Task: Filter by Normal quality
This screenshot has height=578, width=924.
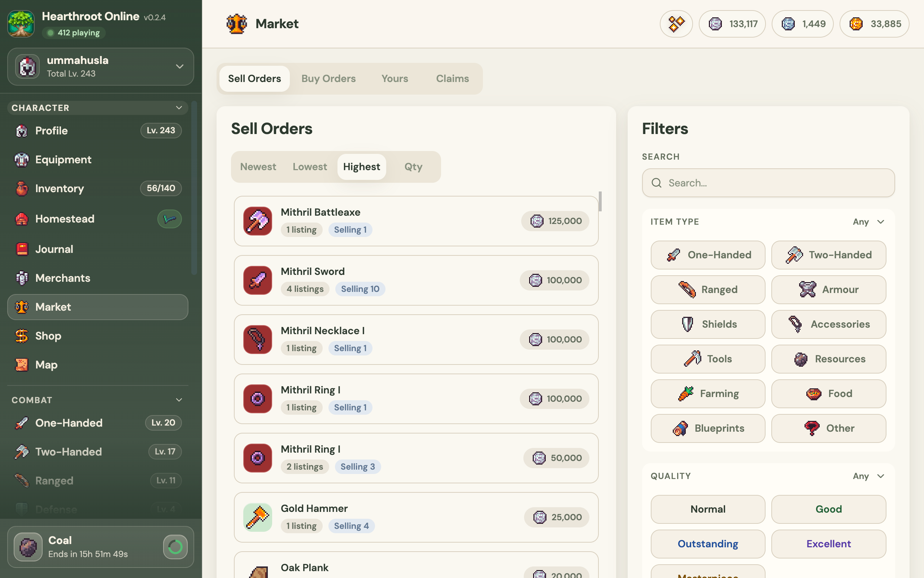Action: 708,509
